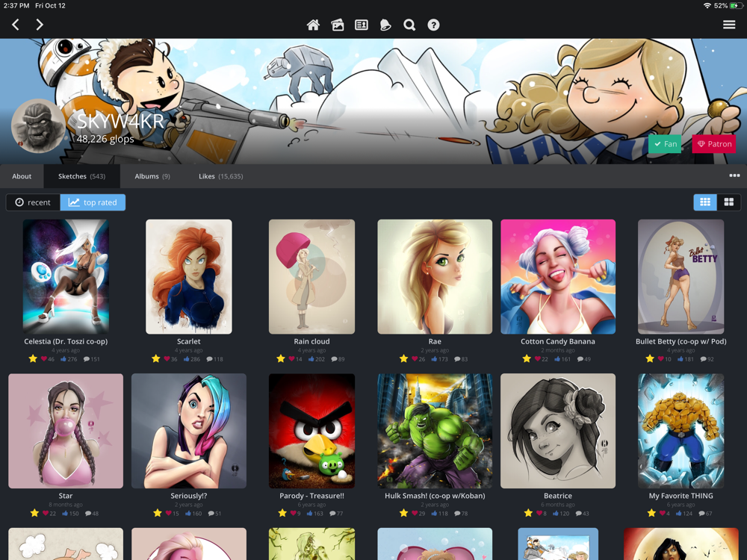Viewport: 747px width, 560px height.
Task: Click the heart icon under Scarlet
Action: (167, 358)
